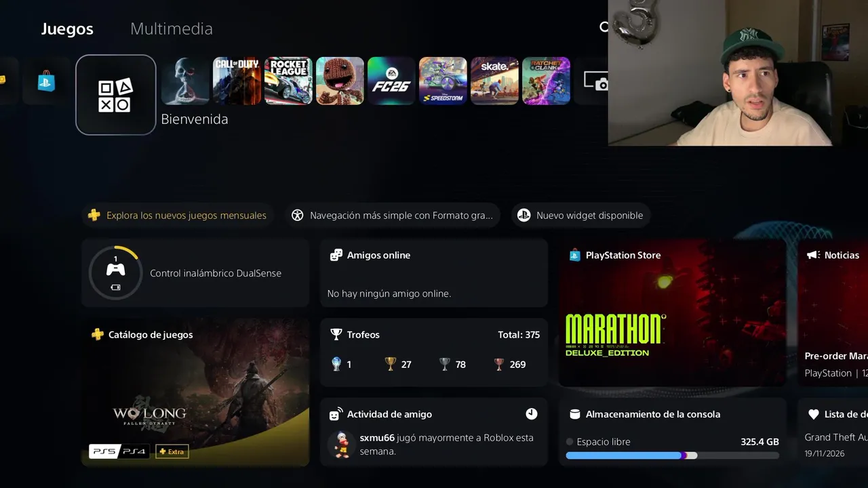868x488 pixels.
Task: Open the Sackboy game tile
Action: coord(340,81)
